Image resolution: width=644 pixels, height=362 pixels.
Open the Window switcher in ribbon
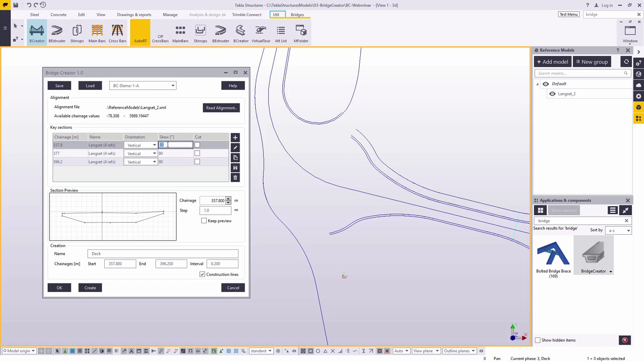click(630, 33)
